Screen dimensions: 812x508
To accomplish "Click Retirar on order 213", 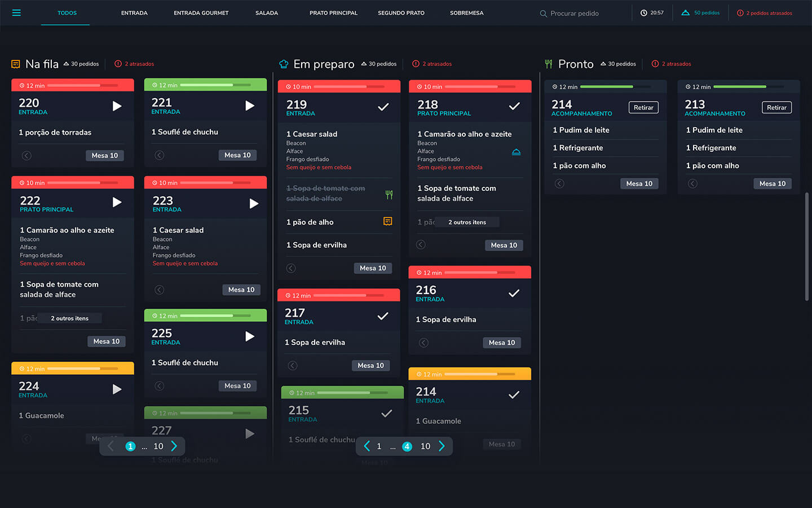I will [x=776, y=107].
